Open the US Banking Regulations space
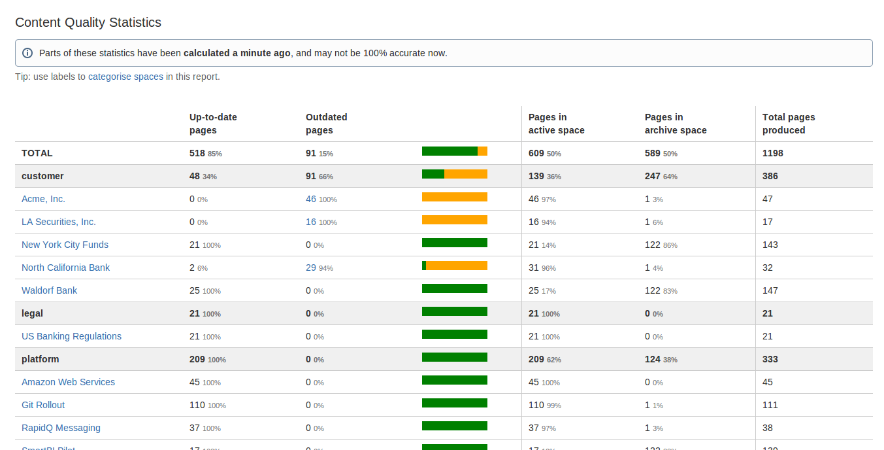 [71, 337]
